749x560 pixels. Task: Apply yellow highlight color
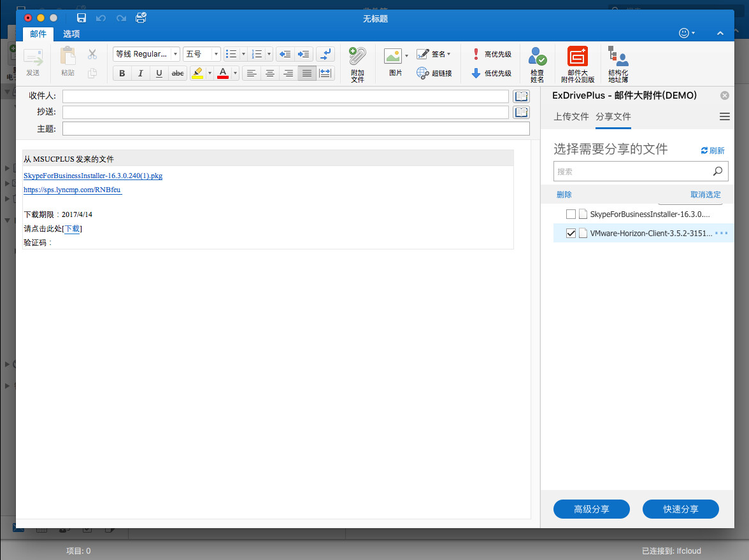(197, 73)
